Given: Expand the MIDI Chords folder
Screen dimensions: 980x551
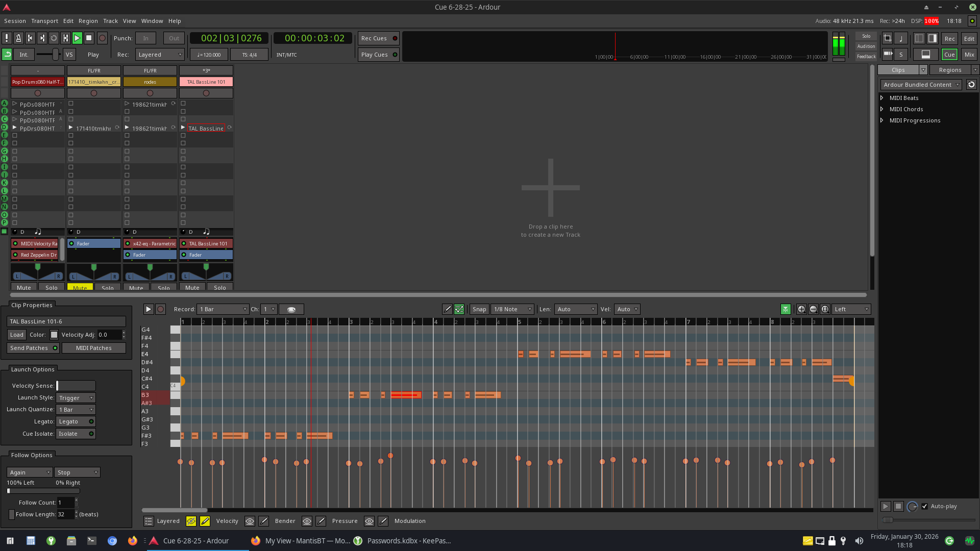Looking at the screenshot, I should (x=882, y=109).
